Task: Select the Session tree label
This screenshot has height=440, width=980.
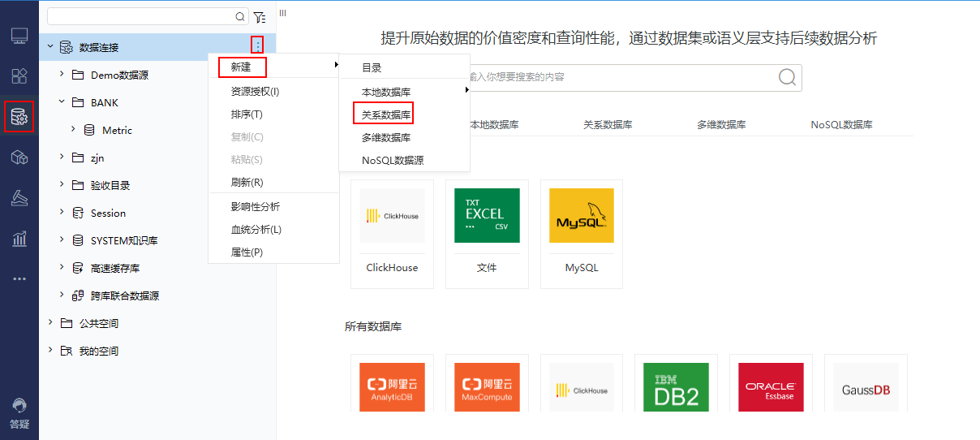Action: (x=108, y=213)
